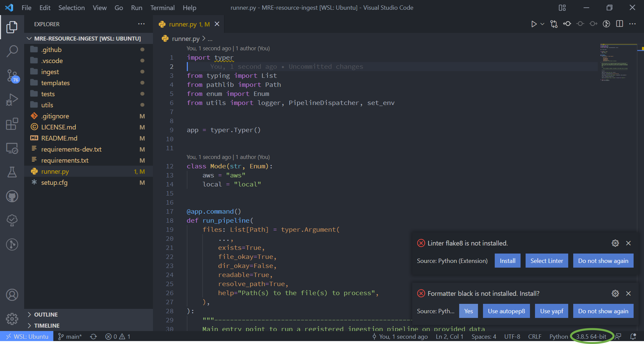Close the runner.py editor tab
Image resolution: width=644 pixels, height=344 pixels.
tap(217, 24)
